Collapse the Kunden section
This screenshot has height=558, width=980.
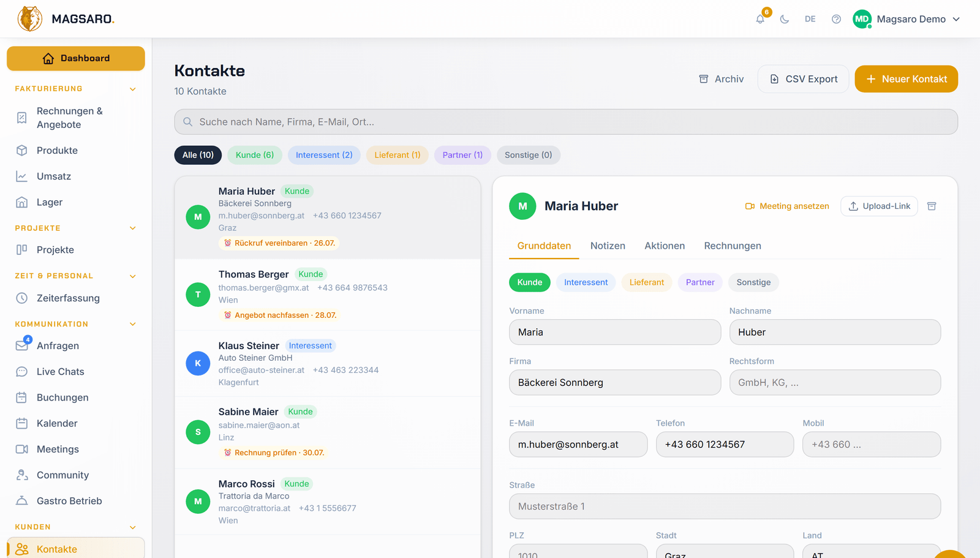click(133, 527)
